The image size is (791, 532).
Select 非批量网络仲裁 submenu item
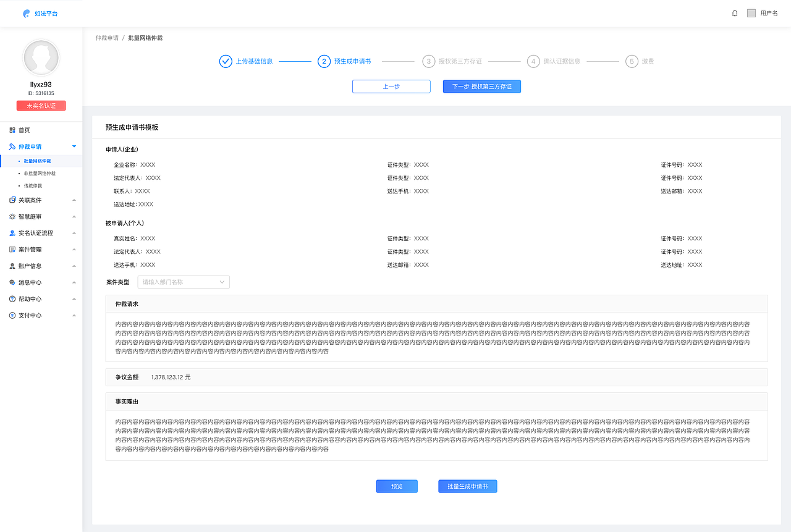point(40,173)
